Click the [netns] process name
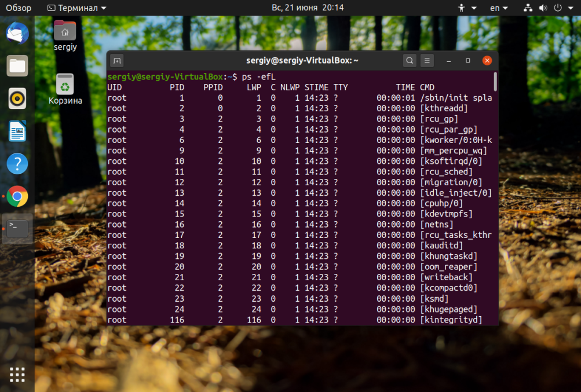Screen dimensions: 581x392 coord(437,225)
